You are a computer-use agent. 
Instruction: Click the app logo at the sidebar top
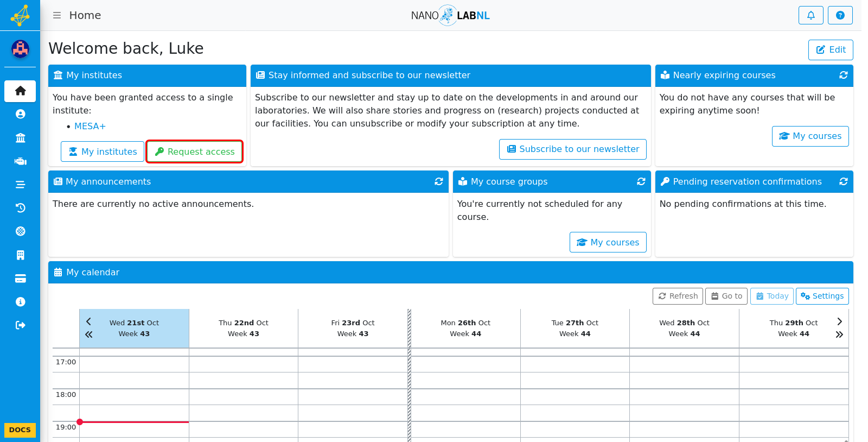(20, 15)
